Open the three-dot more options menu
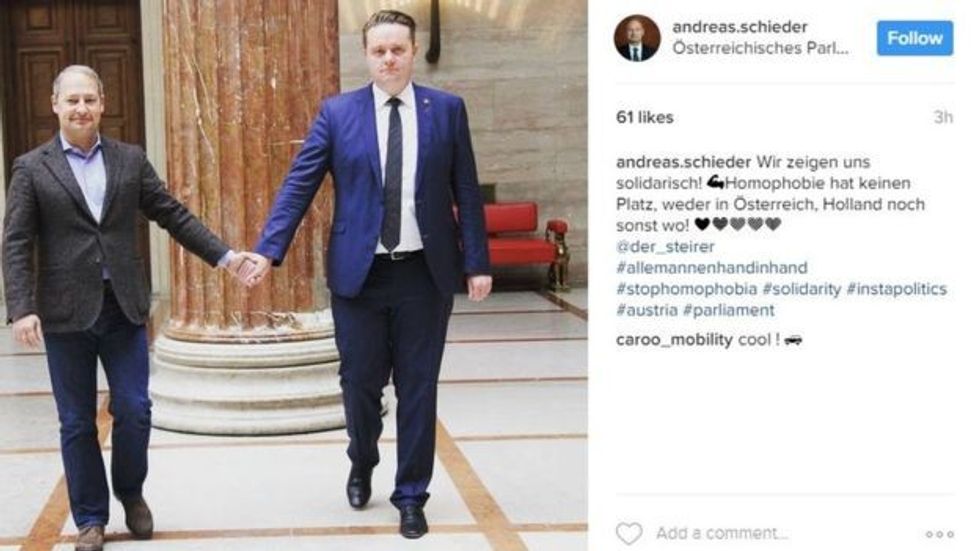980x551 pixels. coord(939,534)
